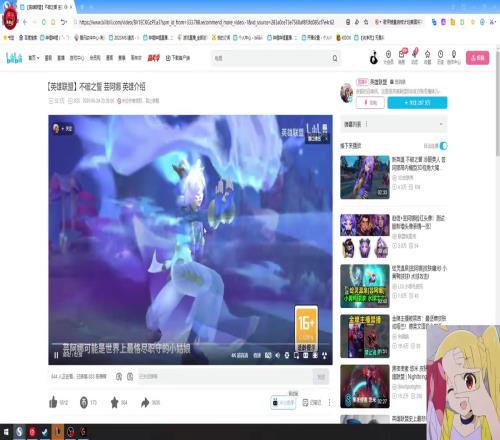Click the blue follow button beside the uploader
500x440 pixels.
tap(417, 103)
